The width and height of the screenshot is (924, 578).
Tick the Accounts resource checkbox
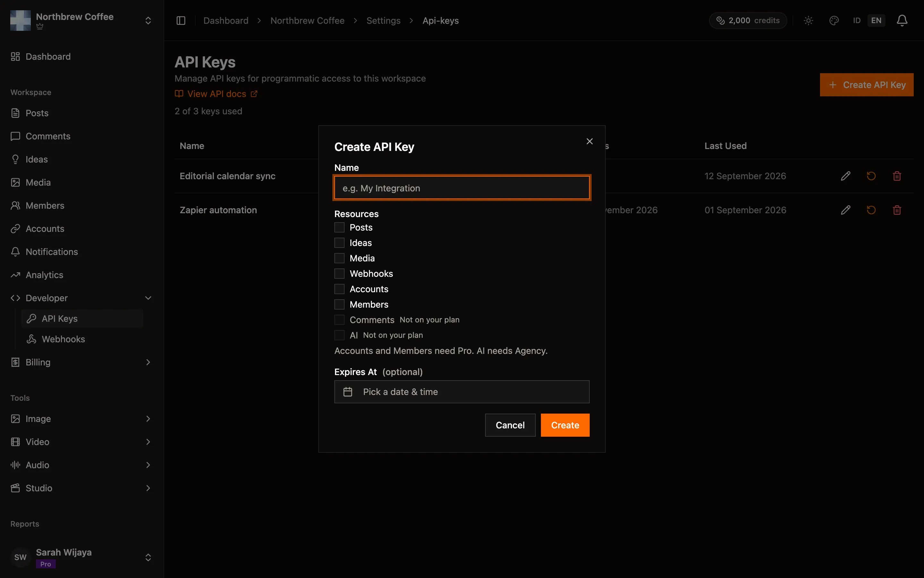(x=339, y=289)
